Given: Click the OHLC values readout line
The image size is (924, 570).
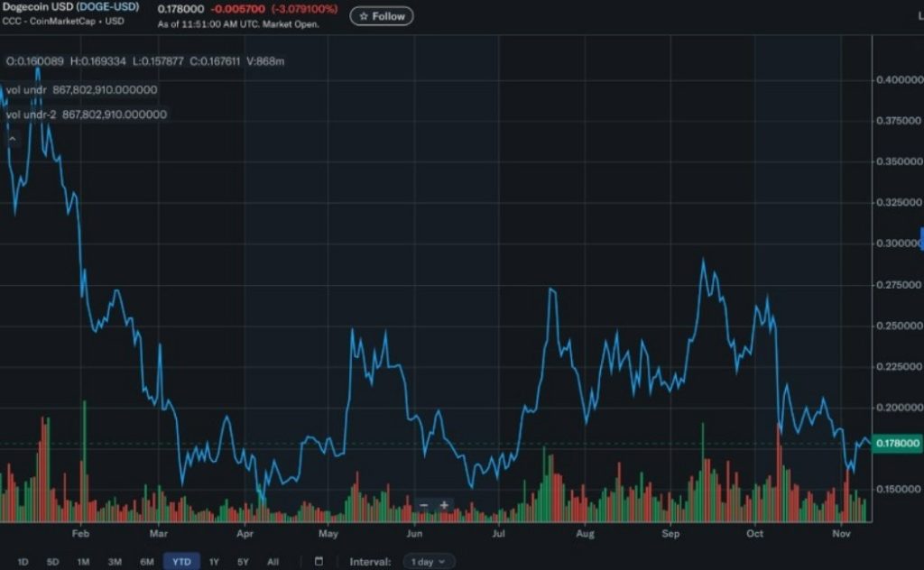Looking at the screenshot, I should click(144, 61).
